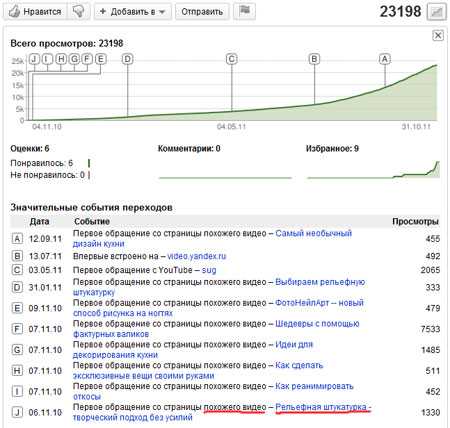Viewport: 450px width, 428px height.
Task: Open Рельефная штукатурка related video link
Action: [x=222, y=412]
